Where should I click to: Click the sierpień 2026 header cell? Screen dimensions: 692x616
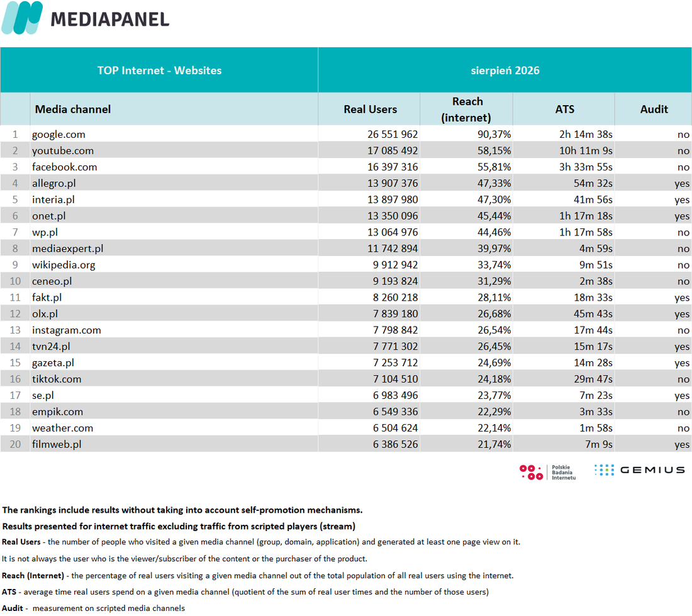(x=505, y=70)
